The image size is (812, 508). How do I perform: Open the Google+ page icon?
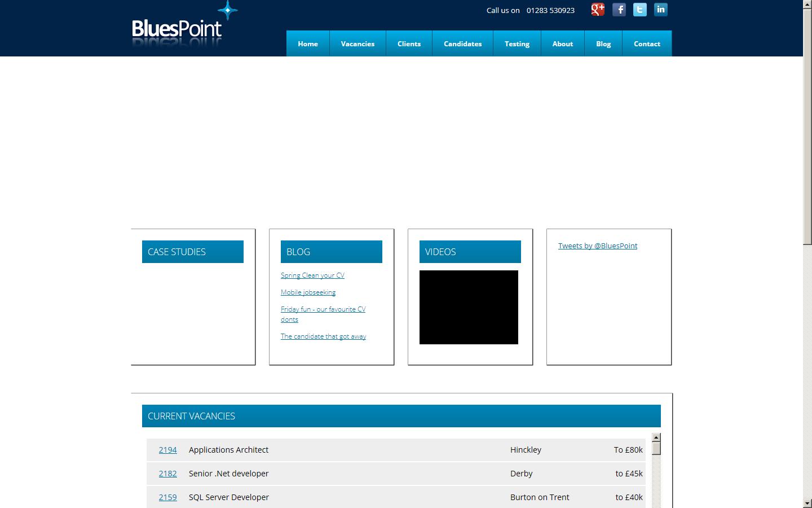[x=597, y=9]
